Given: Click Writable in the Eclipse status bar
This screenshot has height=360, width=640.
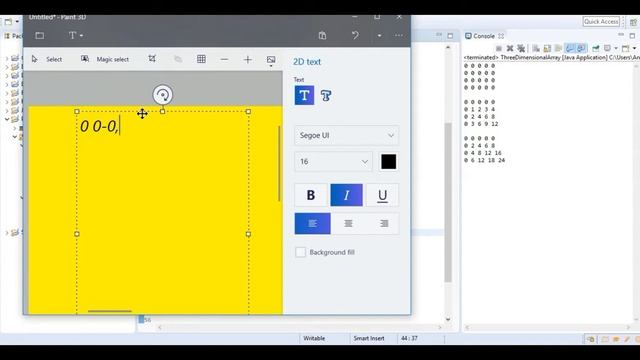Looking at the screenshot, I should pyautogui.click(x=314, y=338).
